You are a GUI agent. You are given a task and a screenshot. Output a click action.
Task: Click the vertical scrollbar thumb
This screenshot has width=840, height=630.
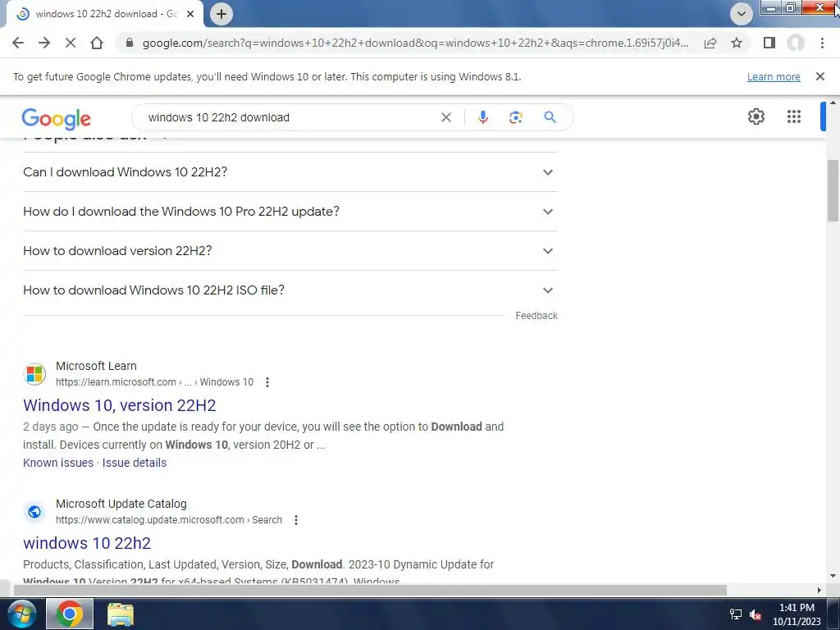tap(833, 190)
